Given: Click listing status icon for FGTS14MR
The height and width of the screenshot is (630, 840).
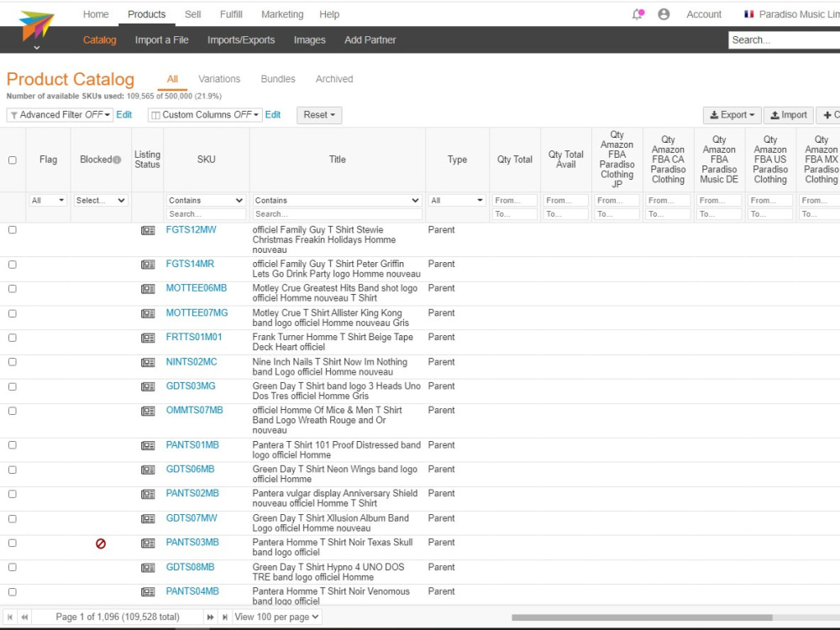Looking at the screenshot, I should coord(148,265).
